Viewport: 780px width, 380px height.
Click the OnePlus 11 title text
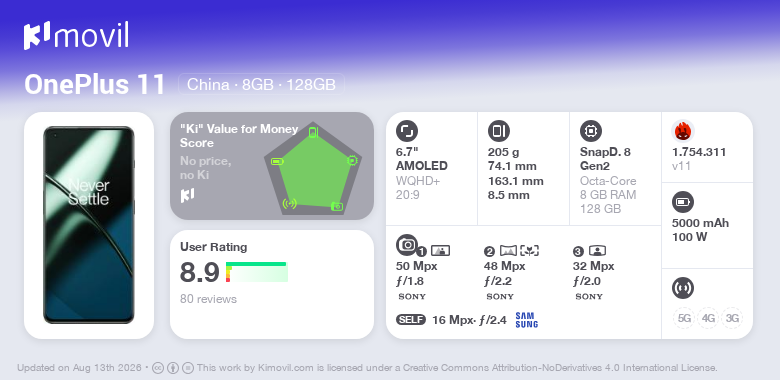[95, 85]
